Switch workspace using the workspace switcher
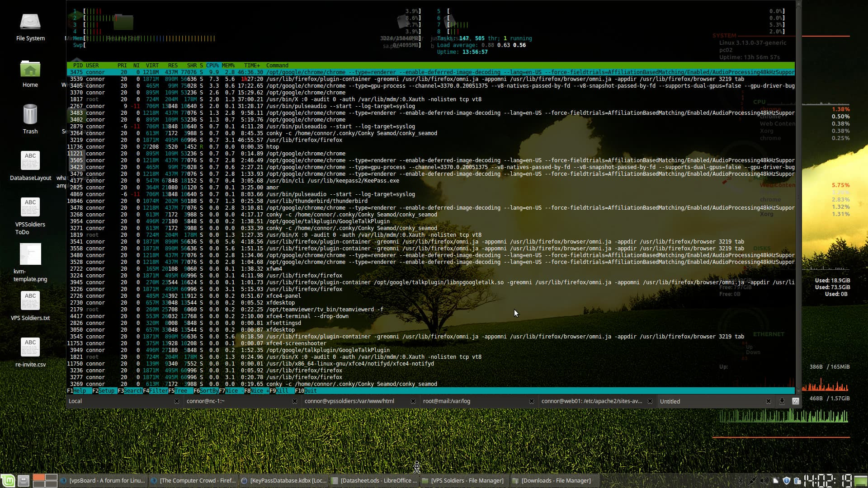The width and height of the screenshot is (868, 488). 45,480
